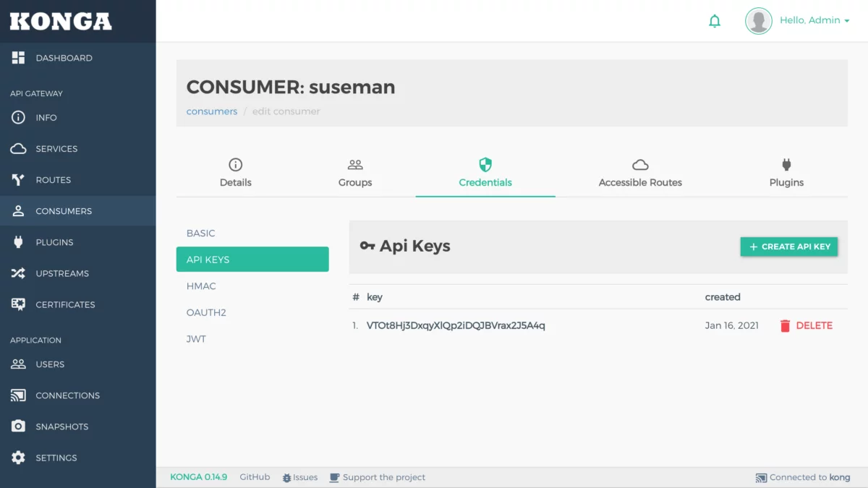Open the GitHub footer link
868x488 pixels.
(255, 477)
